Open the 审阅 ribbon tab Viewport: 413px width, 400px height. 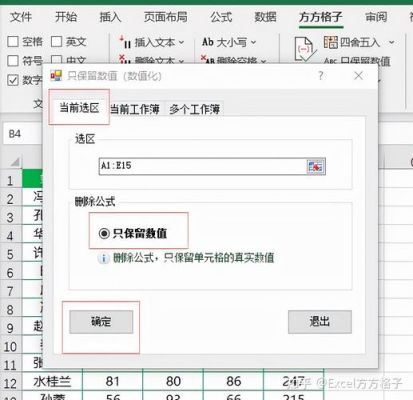376,17
